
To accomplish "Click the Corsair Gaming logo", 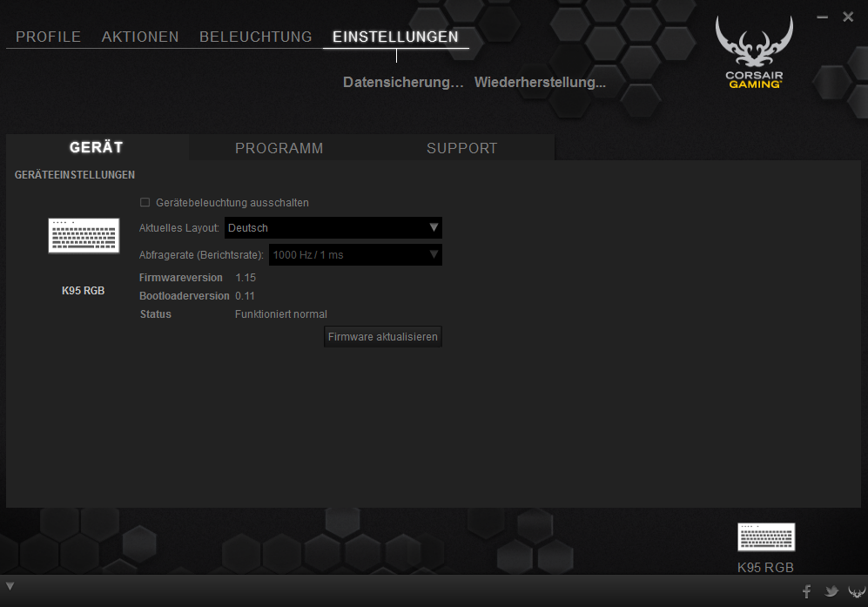I will [754, 52].
